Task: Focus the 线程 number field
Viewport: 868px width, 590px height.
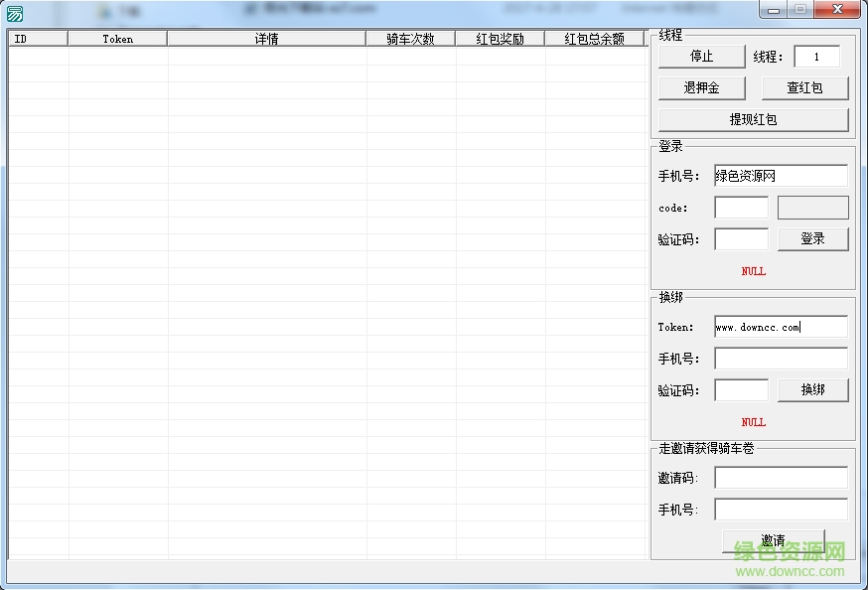Action: click(816, 57)
